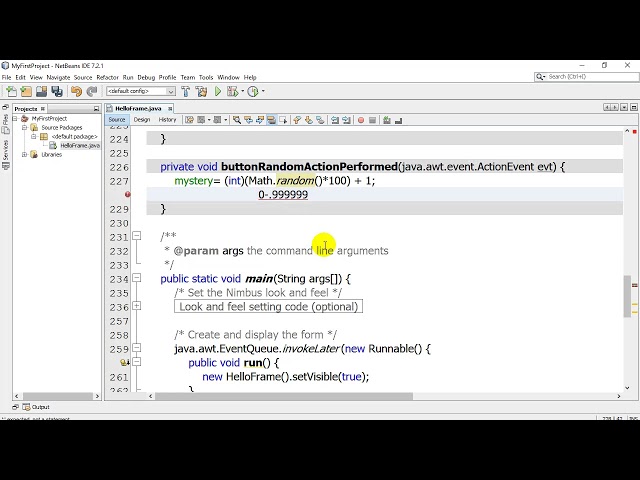This screenshot has height=480, width=640.
Task: Click the Uncomment lines icon
Action: point(398,120)
